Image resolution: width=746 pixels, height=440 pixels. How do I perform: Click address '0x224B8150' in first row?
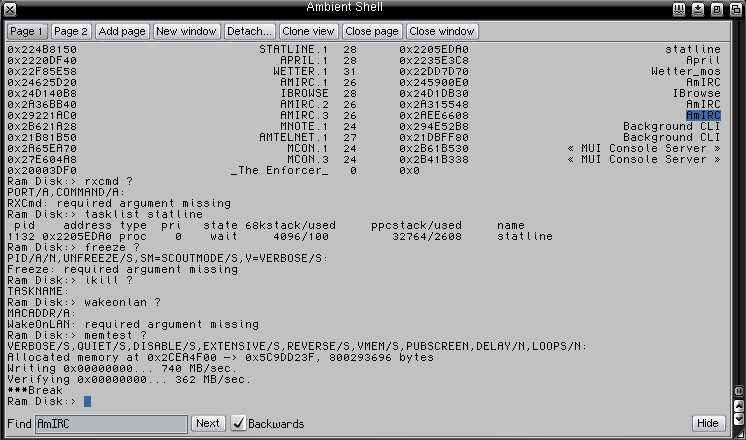[x=42, y=49]
